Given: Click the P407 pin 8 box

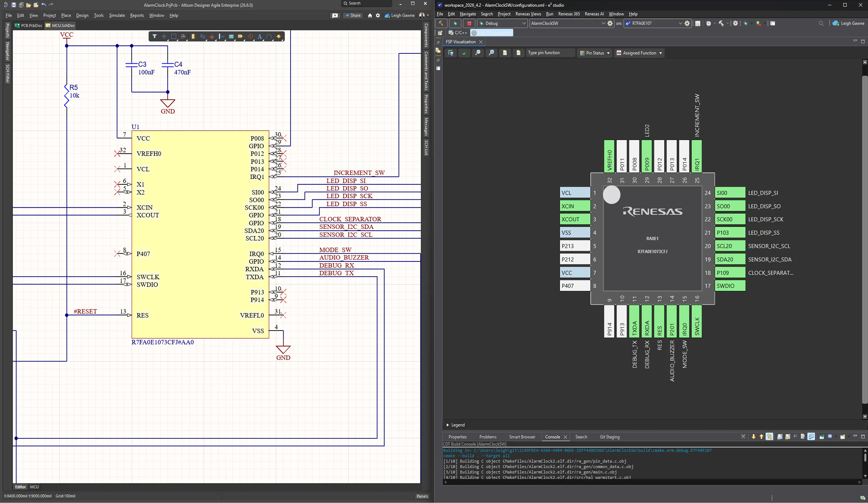Looking at the screenshot, I should 575,286.
